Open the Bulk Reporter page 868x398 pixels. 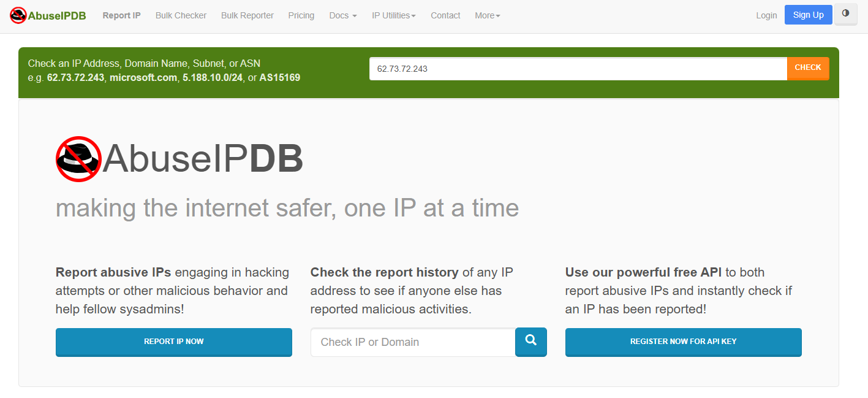[247, 15]
